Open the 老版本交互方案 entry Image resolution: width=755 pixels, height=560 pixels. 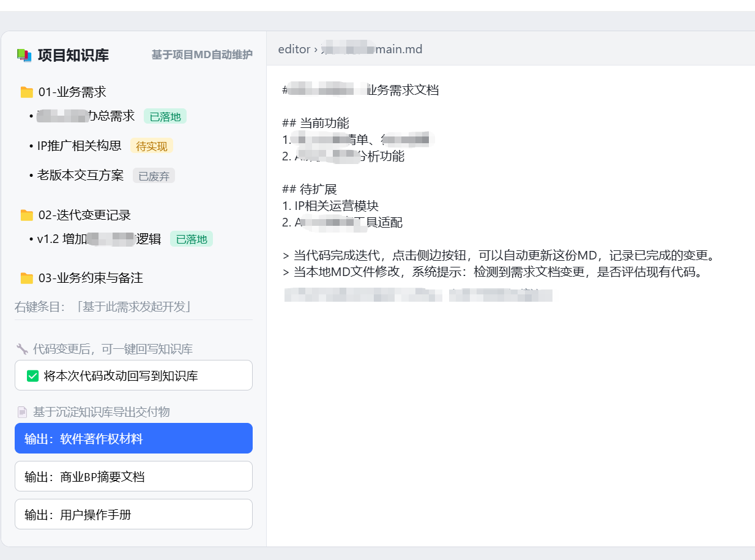click(80, 176)
